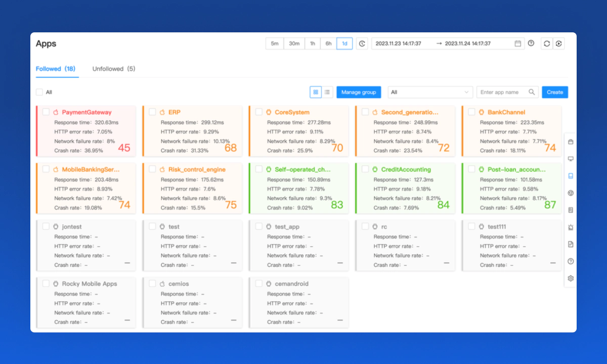Viewport: 607px width, 364px height.
Task: Select the 1d time range
Action: tap(344, 43)
